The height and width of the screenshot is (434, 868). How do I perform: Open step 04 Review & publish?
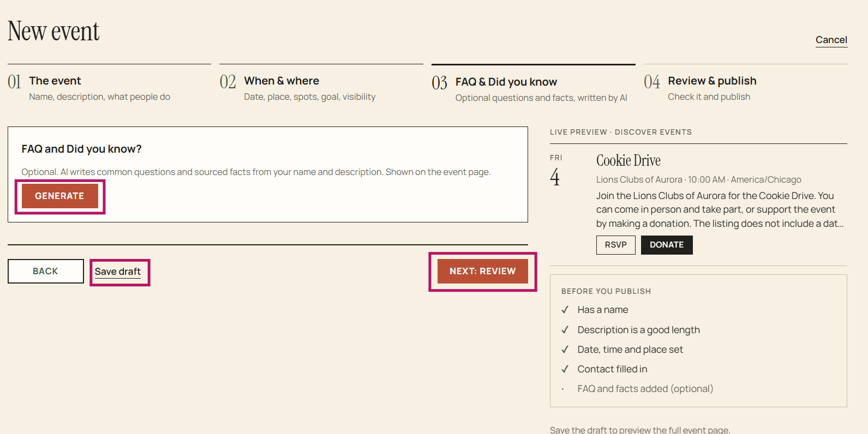(745, 83)
